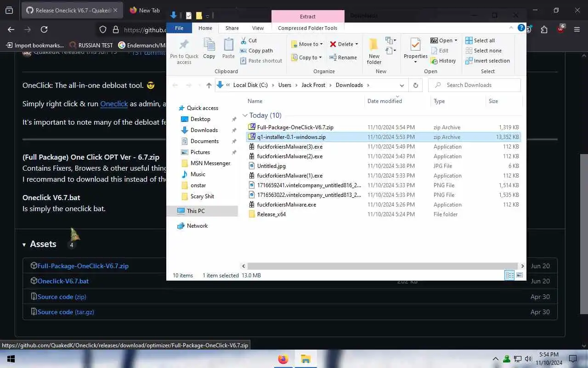Click File Explorer taskbar icon
Viewport: 588px width, 368px height.
305,359
